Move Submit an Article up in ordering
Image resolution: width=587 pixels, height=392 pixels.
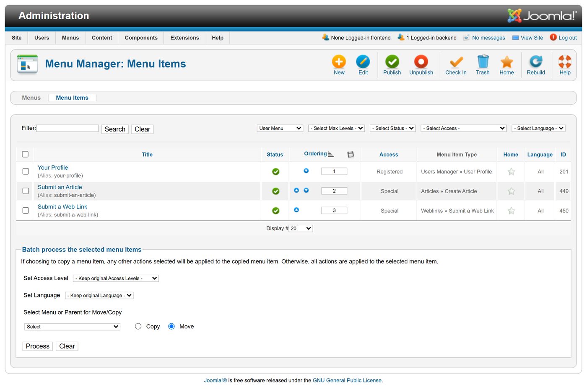click(x=296, y=191)
